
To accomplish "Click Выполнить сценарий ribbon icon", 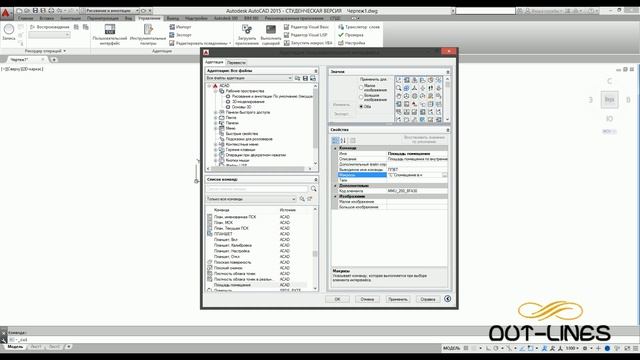I will coord(271,34).
